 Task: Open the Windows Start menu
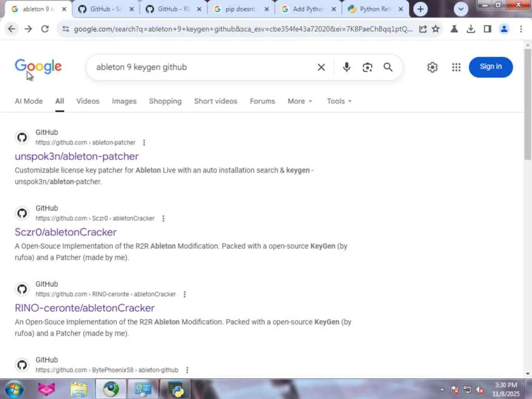(14, 389)
